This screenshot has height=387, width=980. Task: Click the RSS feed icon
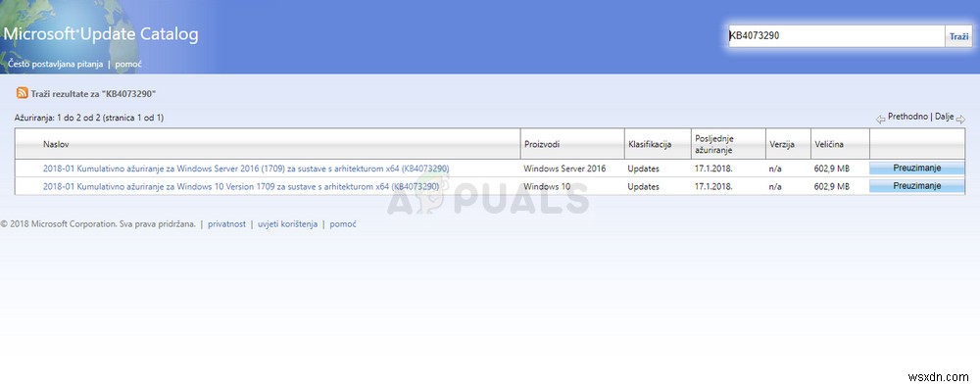(22, 93)
